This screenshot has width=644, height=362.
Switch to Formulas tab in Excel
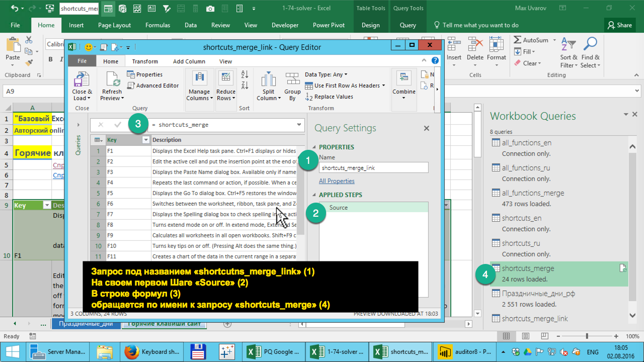(157, 25)
